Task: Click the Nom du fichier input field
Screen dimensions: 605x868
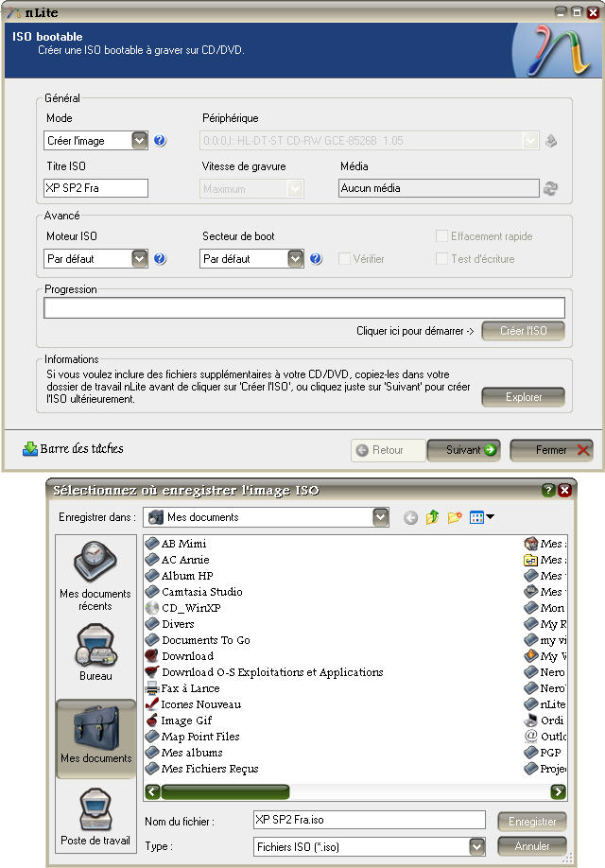Action: (x=370, y=820)
